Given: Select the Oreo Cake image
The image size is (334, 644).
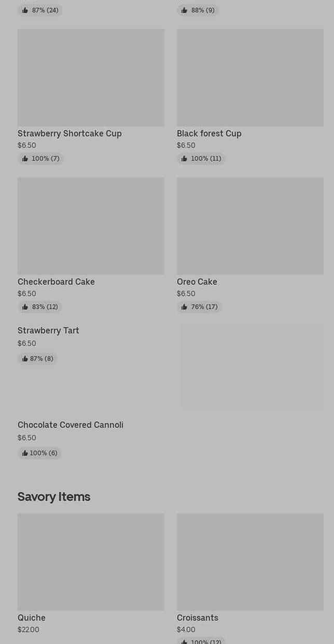Looking at the screenshot, I should coord(250,226).
